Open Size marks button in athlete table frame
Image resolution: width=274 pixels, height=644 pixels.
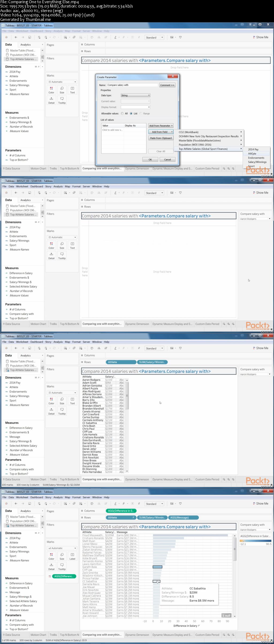62,401
